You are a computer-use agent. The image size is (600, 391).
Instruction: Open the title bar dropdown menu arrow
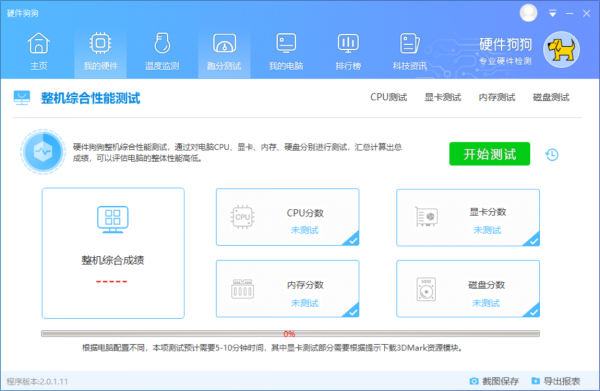pos(552,14)
